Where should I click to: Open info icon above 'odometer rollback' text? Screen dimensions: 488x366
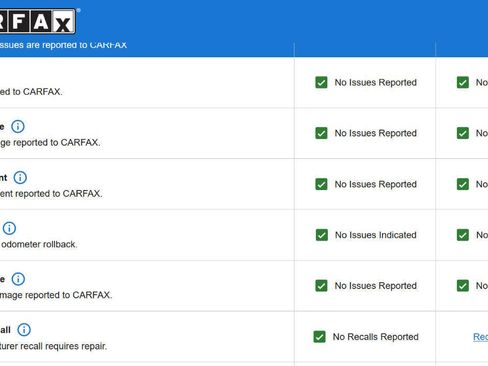9,228
